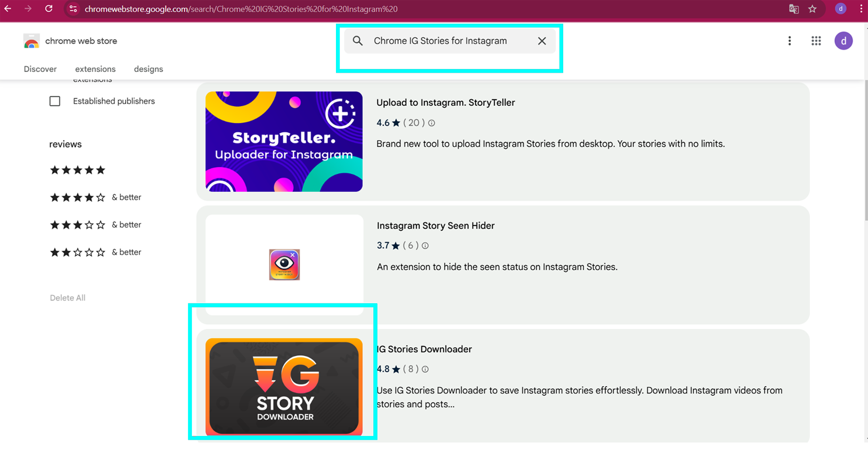868x452 pixels.
Task: Filter by five star reviews
Action: click(77, 170)
